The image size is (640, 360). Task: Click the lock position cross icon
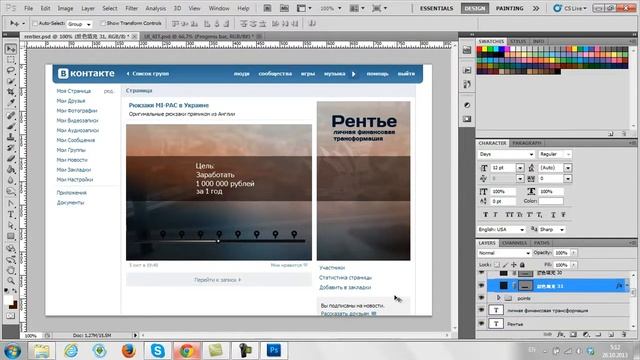pyautogui.click(x=514, y=265)
